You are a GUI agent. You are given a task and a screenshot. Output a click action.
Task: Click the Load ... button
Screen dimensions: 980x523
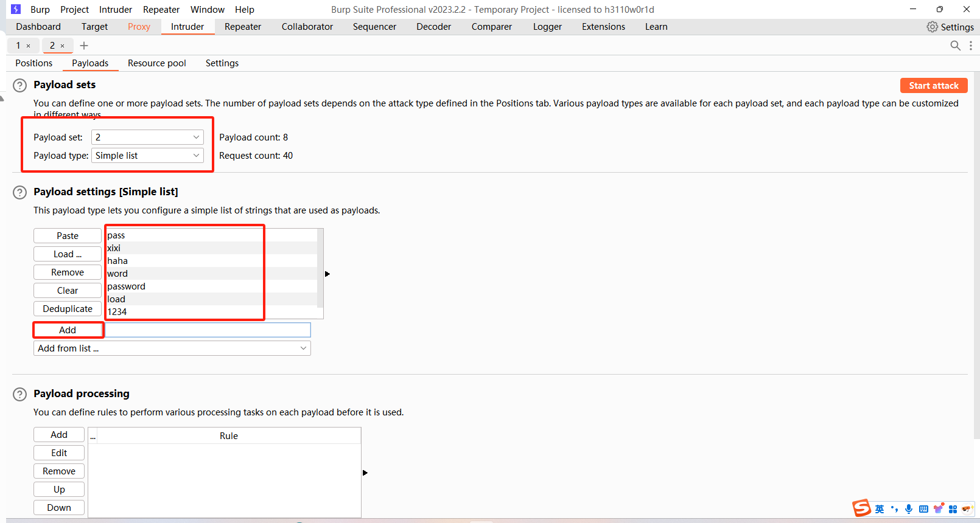(68, 254)
